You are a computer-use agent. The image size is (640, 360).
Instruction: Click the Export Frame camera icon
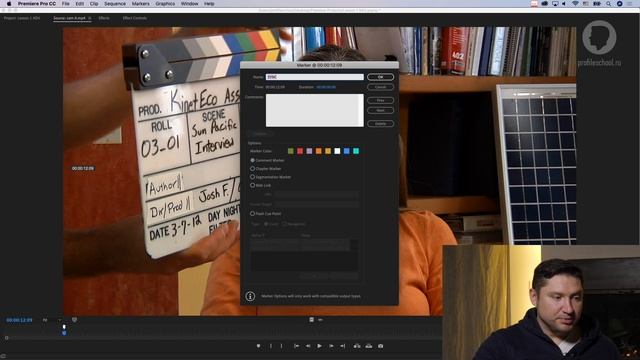(x=380, y=346)
